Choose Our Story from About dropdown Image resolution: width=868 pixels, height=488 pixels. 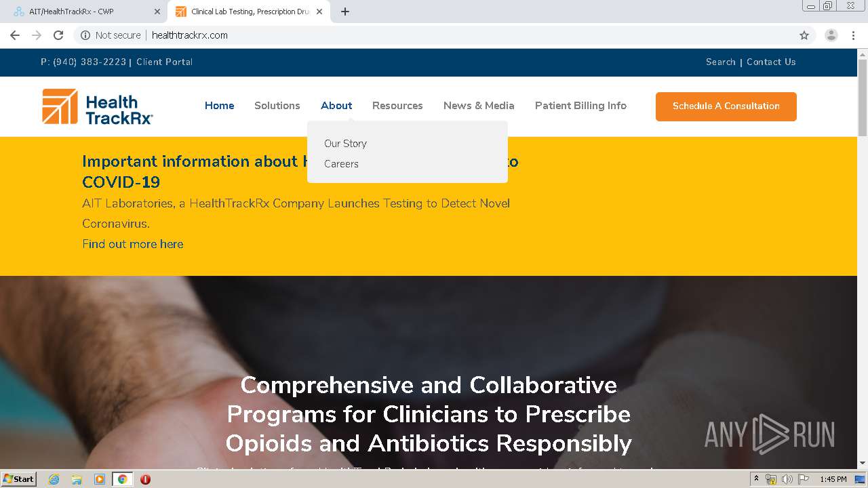coord(345,144)
